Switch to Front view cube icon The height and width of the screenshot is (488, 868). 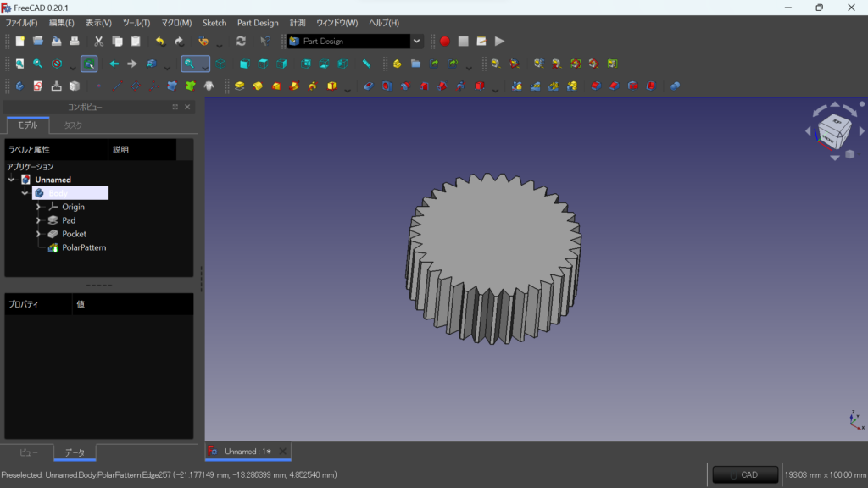point(244,64)
